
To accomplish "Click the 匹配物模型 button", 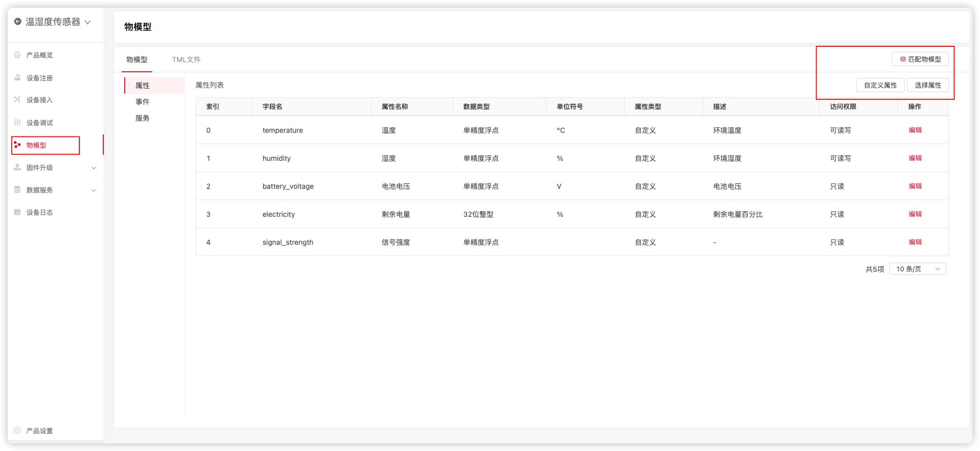I will [920, 59].
